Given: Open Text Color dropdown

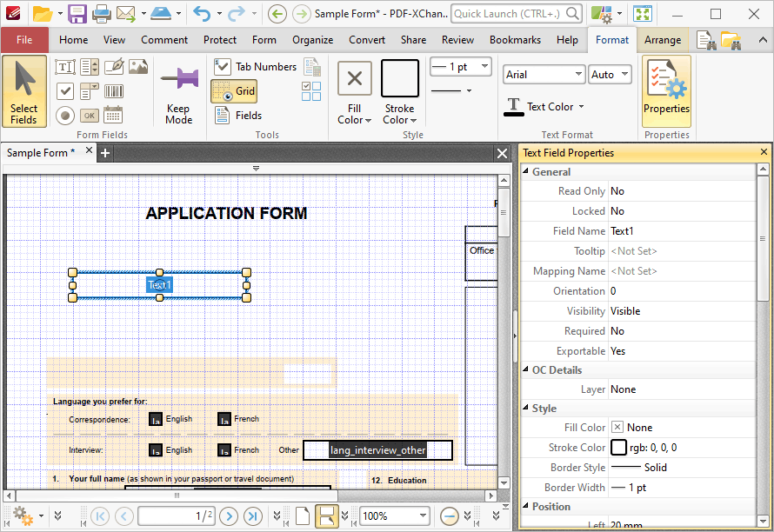Looking at the screenshot, I should pyautogui.click(x=544, y=107).
